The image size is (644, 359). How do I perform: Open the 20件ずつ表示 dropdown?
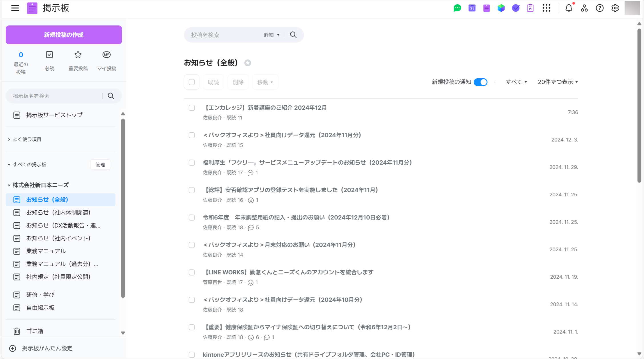[x=558, y=82]
